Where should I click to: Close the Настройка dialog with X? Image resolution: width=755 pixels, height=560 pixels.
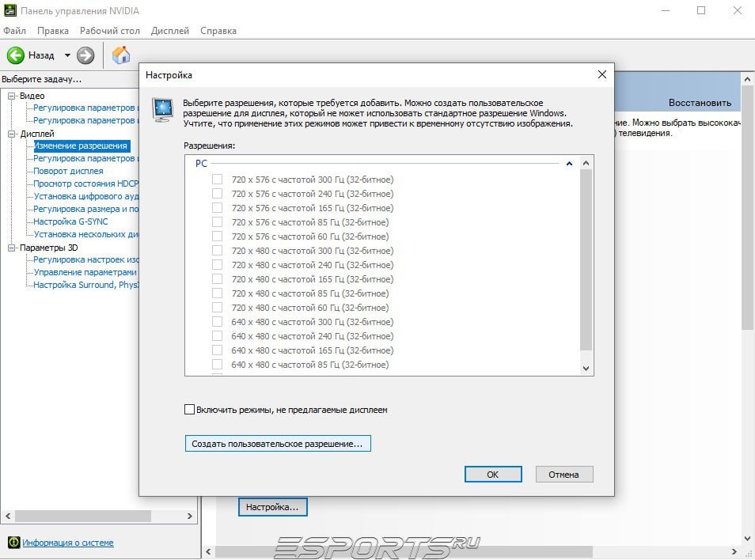pos(602,74)
